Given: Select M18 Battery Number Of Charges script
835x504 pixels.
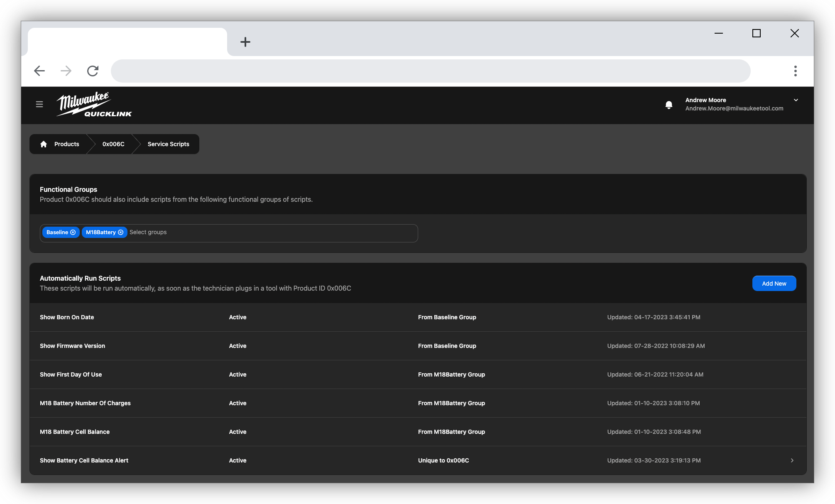Looking at the screenshot, I should [x=85, y=403].
